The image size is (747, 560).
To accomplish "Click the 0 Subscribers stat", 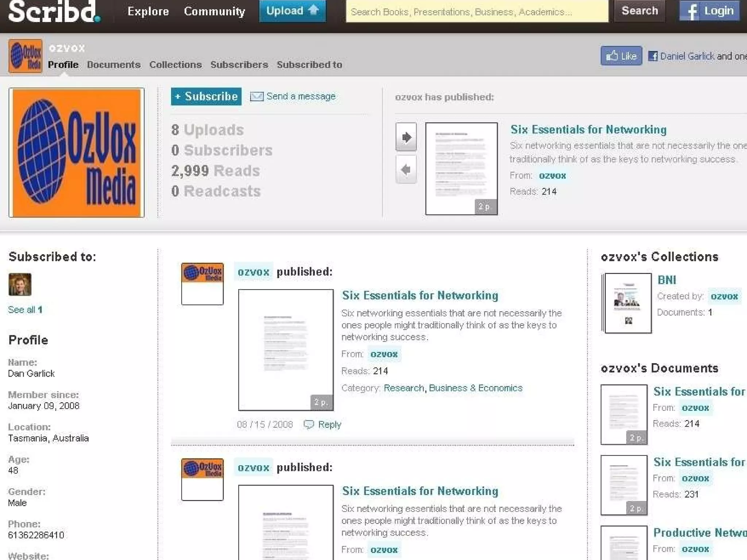I will click(x=222, y=151).
